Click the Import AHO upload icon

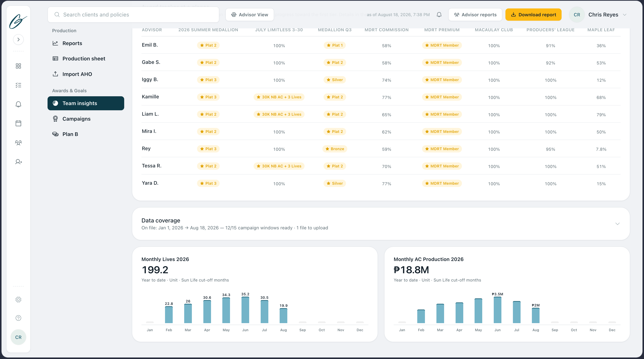[x=55, y=74]
